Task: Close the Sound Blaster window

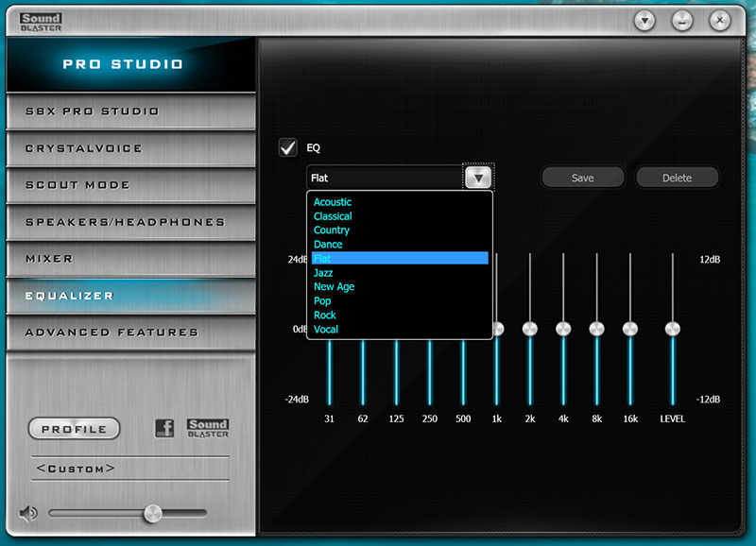Action: [x=719, y=21]
